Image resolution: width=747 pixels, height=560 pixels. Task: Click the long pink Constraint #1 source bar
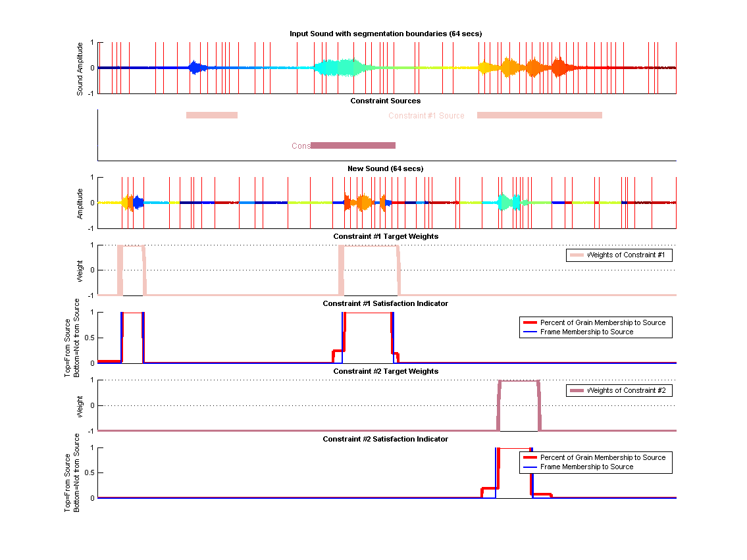tap(539, 115)
